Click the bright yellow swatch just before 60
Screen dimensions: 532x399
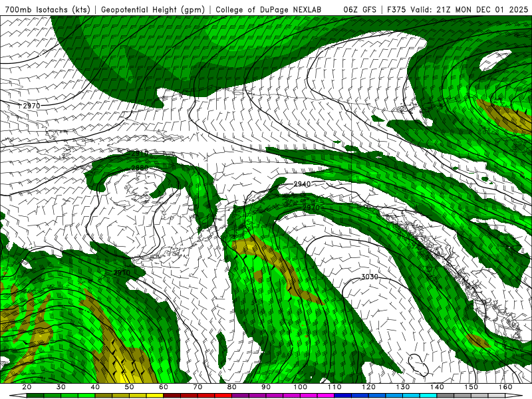(x=155, y=396)
